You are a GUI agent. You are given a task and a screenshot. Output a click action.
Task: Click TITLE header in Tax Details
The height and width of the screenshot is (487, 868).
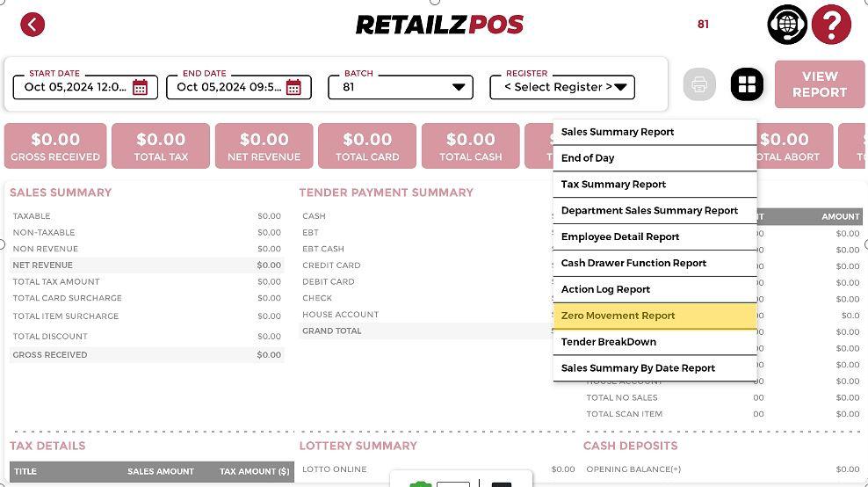[25, 471]
